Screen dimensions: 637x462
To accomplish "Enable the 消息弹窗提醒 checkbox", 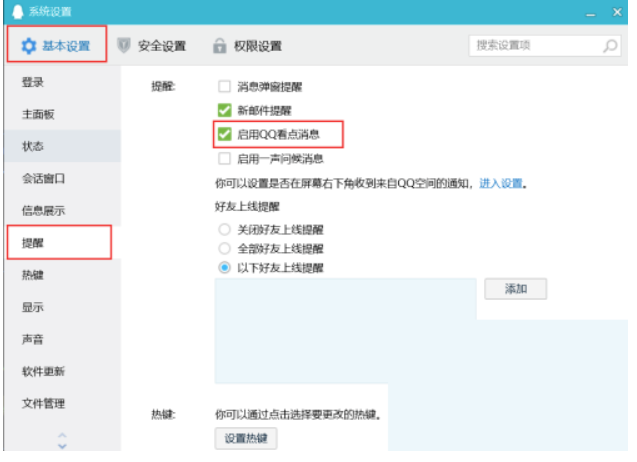I will [x=224, y=86].
